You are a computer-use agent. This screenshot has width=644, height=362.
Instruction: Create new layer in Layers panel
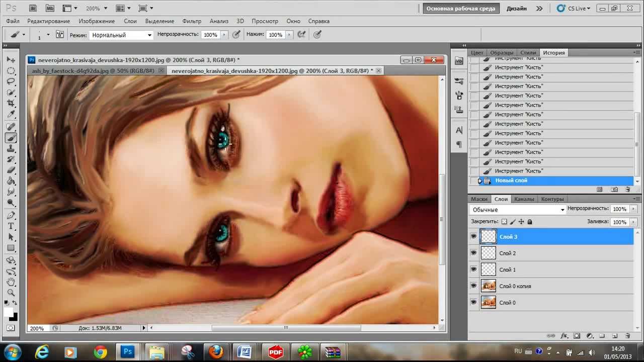[615, 336]
